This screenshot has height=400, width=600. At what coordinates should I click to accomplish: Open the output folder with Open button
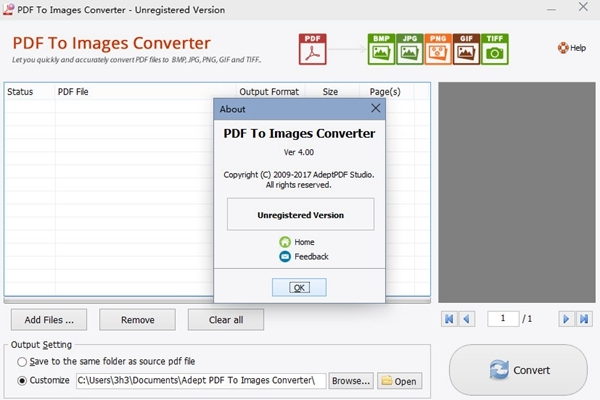pyautogui.click(x=399, y=381)
